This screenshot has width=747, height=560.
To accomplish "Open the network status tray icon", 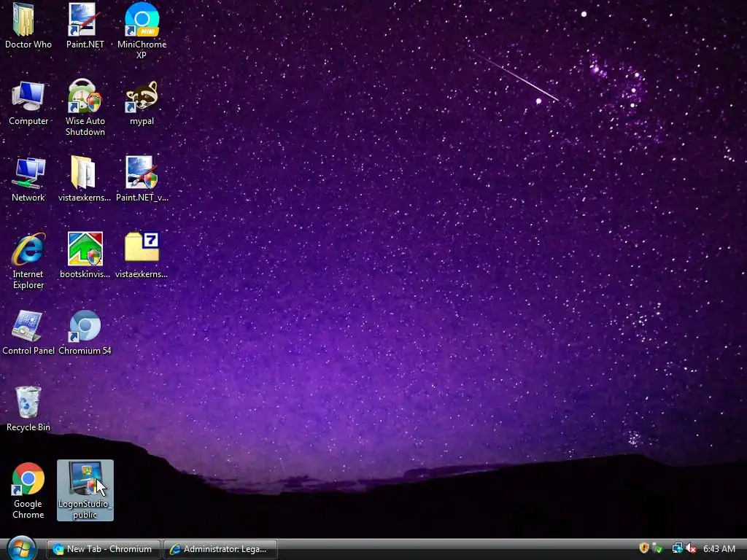I will (677, 548).
